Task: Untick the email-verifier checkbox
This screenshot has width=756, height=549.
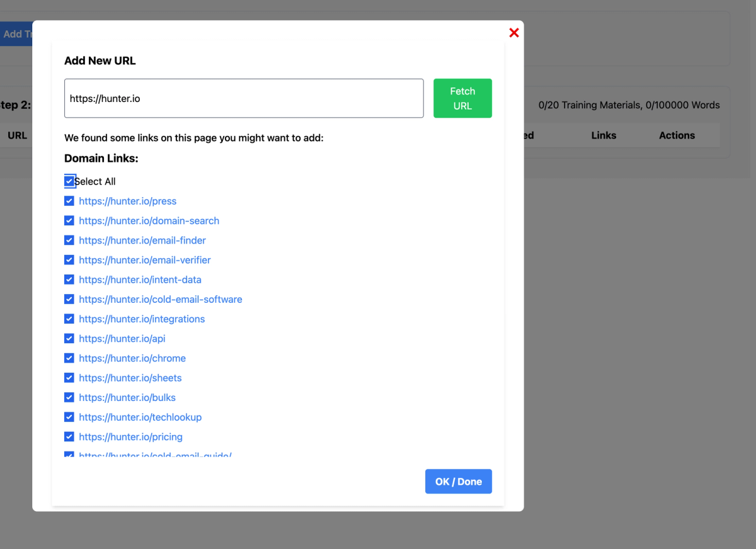Action: (x=69, y=260)
